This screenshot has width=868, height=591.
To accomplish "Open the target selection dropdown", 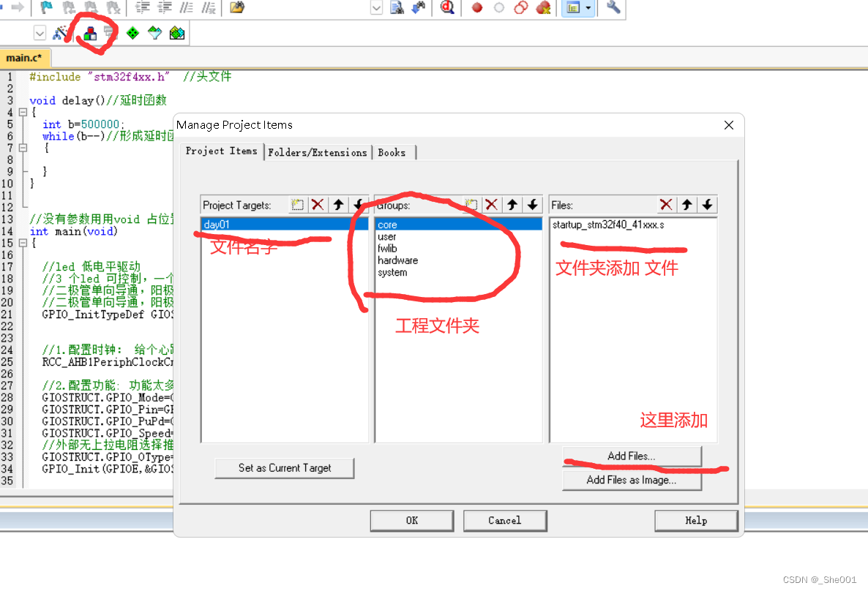I will coord(40,32).
